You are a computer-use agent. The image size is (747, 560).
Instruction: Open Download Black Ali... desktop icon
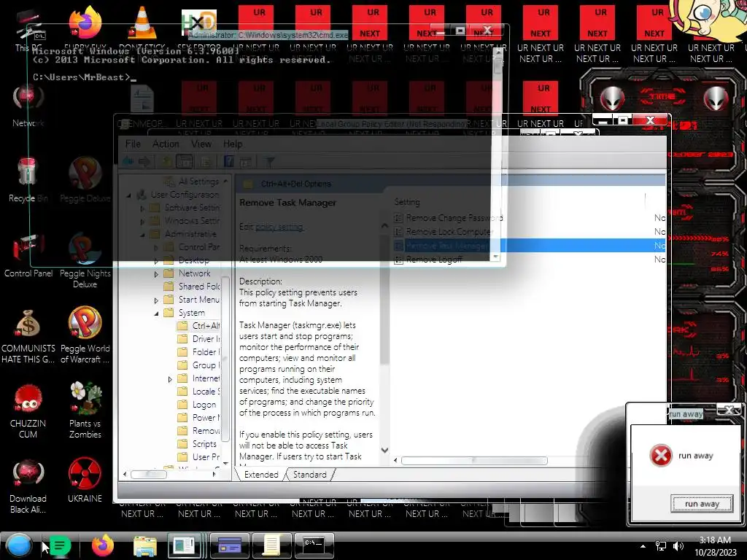28,486
